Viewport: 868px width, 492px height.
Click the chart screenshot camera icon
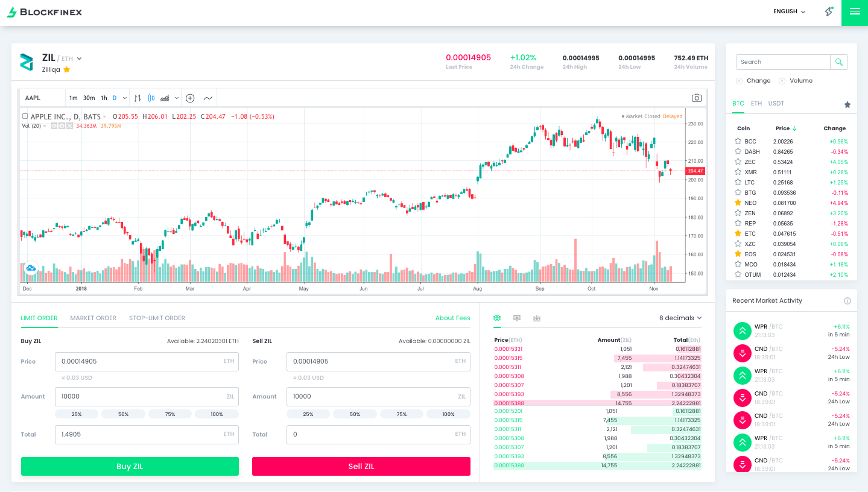tap(696, 98)
